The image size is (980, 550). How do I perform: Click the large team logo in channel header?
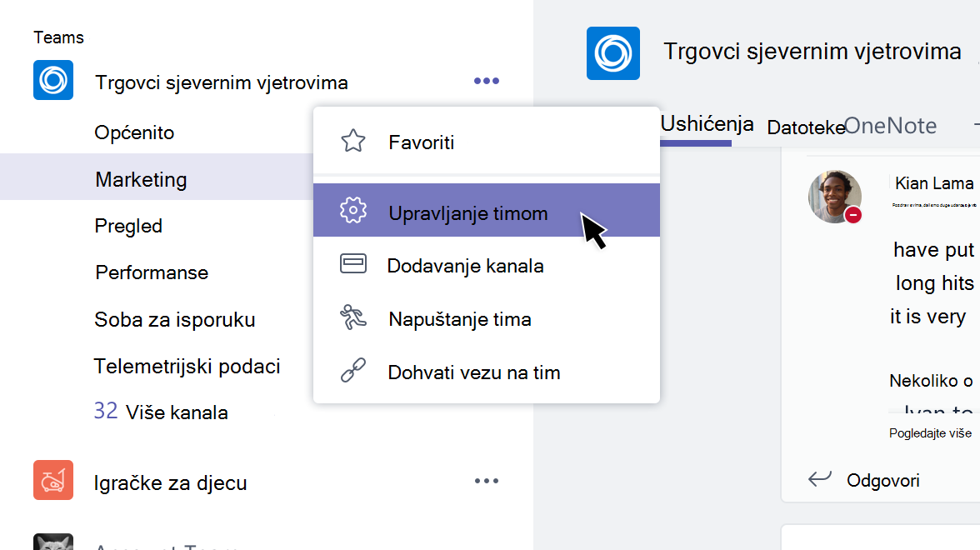pos(613,53)
